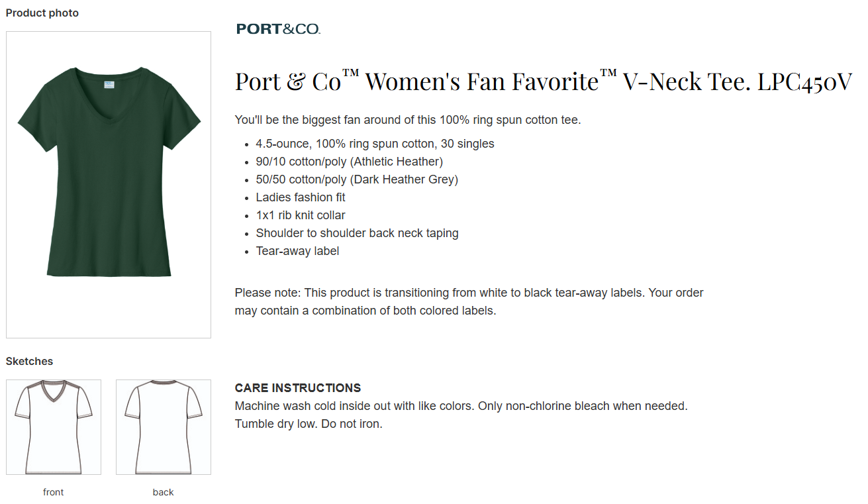Click the 'Ladies fashion fit' bullet
Image resolution: width=868 pixels, height=504 pixels.
(x=301, y=197)
